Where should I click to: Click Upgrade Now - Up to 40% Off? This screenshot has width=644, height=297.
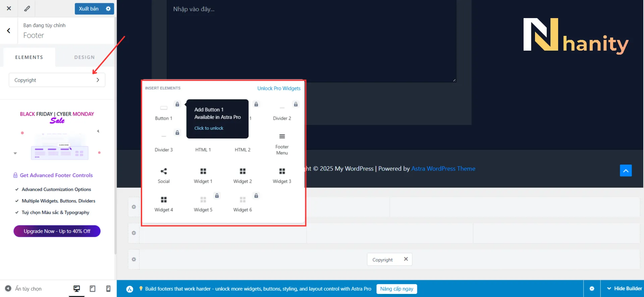(x=57, y=231)
